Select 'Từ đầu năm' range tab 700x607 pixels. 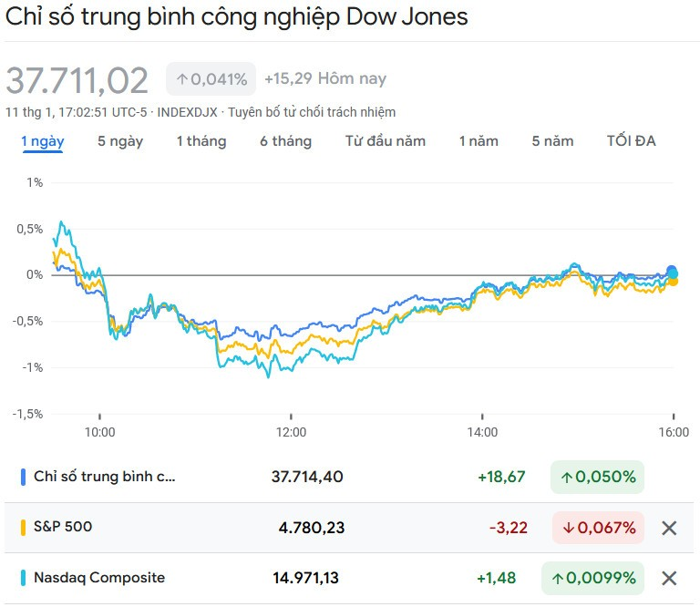(386, 141)
